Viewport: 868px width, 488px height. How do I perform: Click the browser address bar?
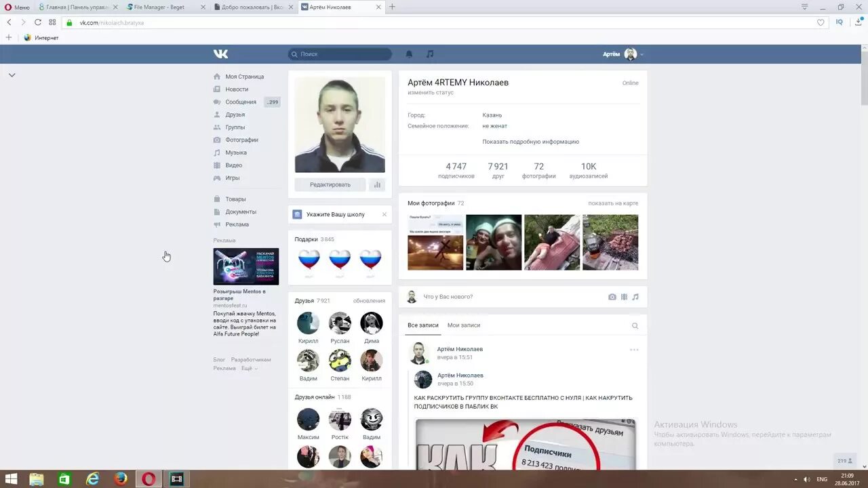[441, 22]
